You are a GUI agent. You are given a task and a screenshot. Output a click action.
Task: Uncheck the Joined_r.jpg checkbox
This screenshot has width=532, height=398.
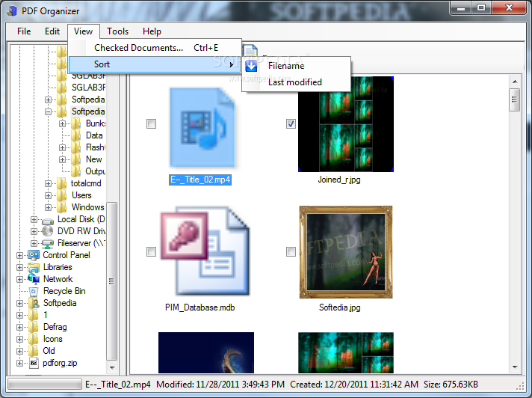pos(291,124)
